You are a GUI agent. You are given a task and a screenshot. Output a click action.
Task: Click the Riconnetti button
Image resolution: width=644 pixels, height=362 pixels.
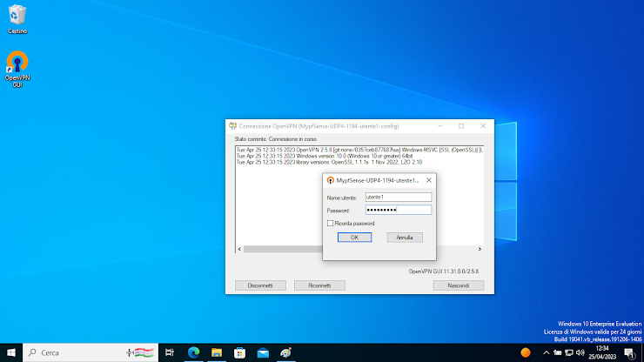point(319,285)
